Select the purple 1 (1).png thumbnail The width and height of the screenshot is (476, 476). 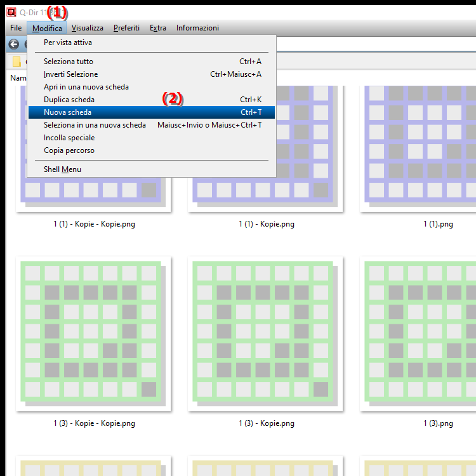point(419,149)
